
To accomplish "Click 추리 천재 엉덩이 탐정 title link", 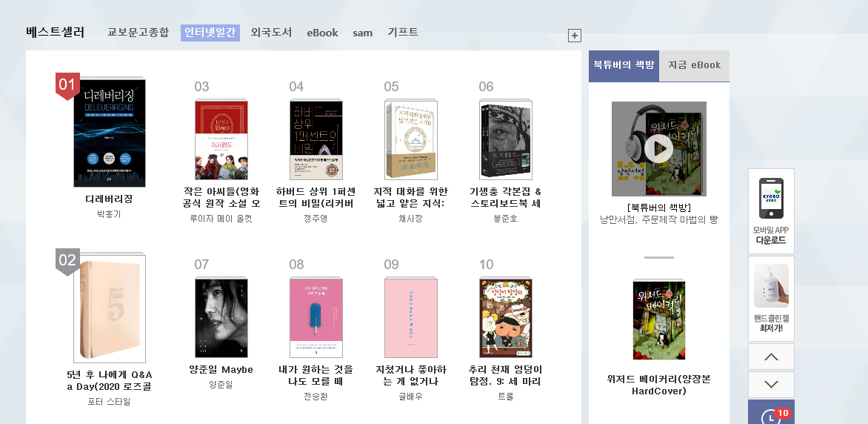I will (505, 375).
